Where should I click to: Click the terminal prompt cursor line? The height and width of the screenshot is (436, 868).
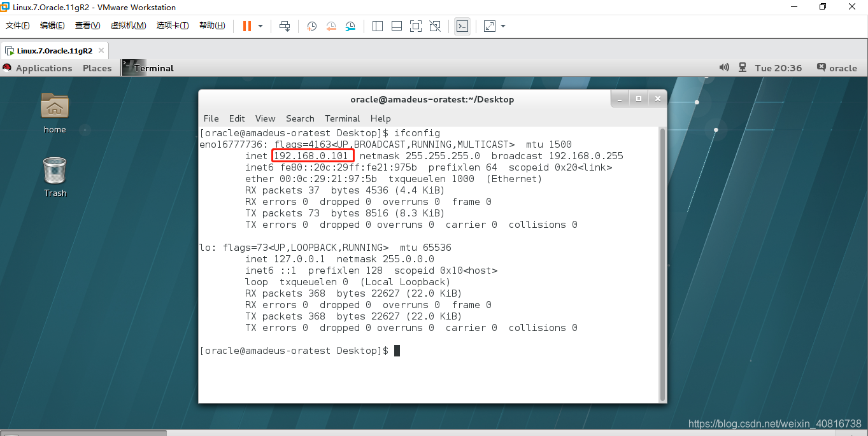click(x=299, y=351)
